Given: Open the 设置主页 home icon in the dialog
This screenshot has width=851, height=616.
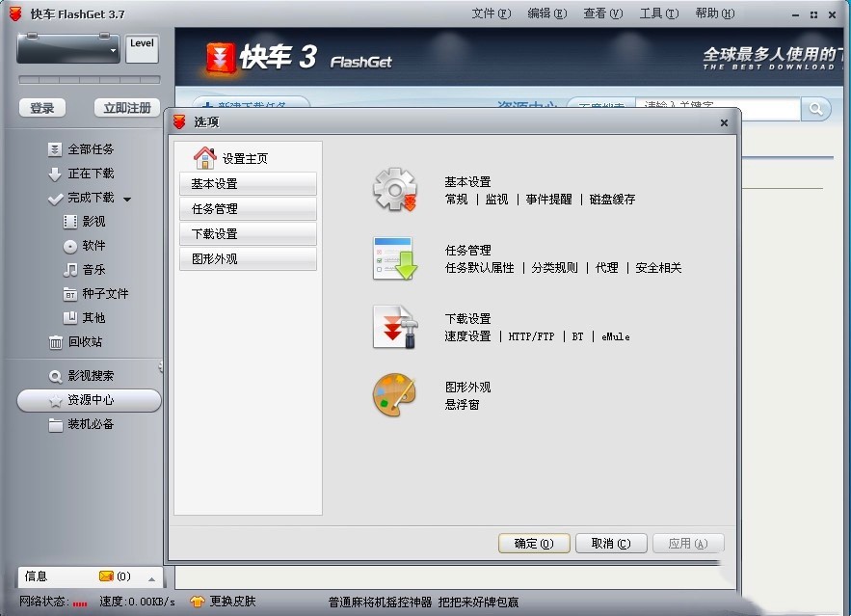Looking at the screenshot, I should 204,156.
